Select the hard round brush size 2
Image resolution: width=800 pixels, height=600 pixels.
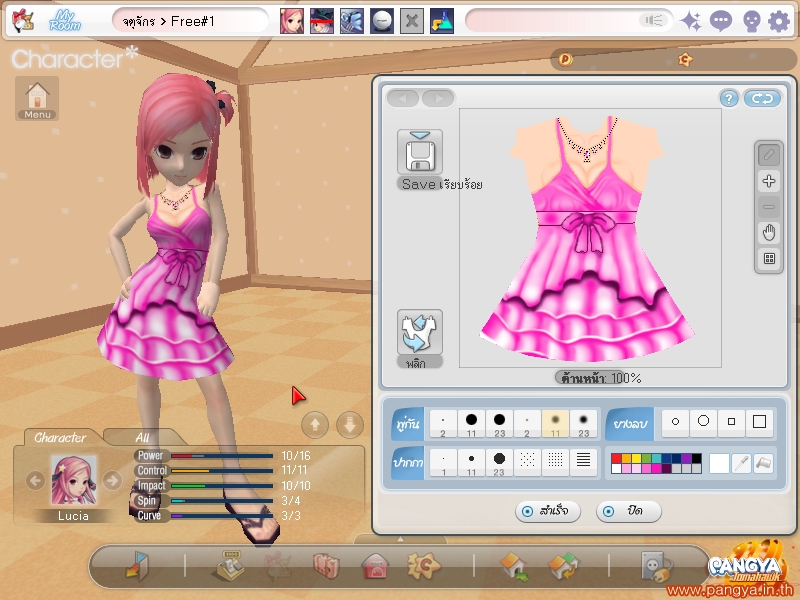point(443,424)
